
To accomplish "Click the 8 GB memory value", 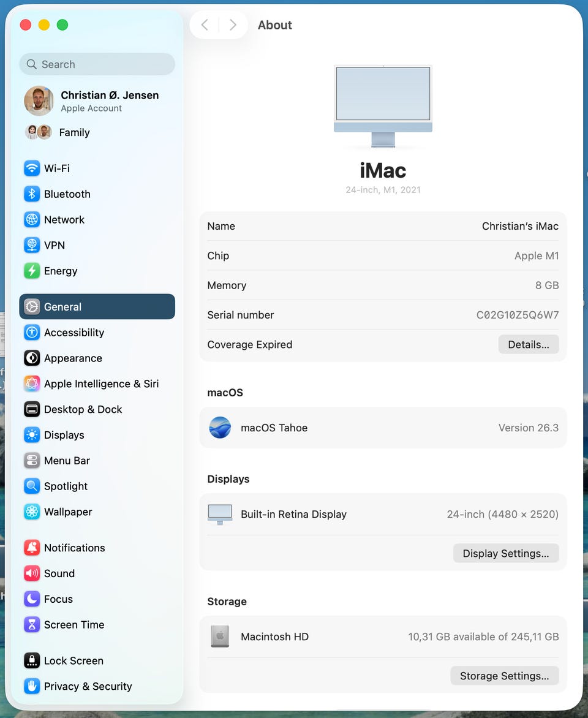I will coord(547,285).
